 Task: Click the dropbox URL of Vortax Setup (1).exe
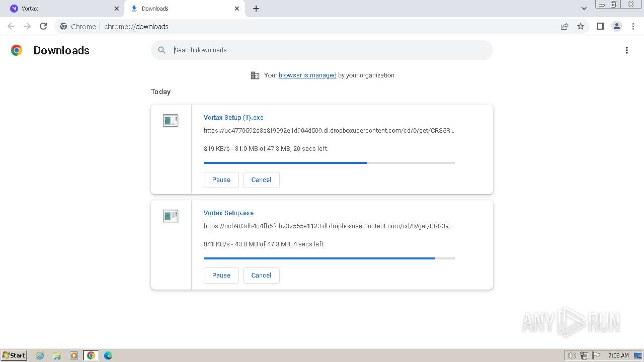[x=329, y=130]
